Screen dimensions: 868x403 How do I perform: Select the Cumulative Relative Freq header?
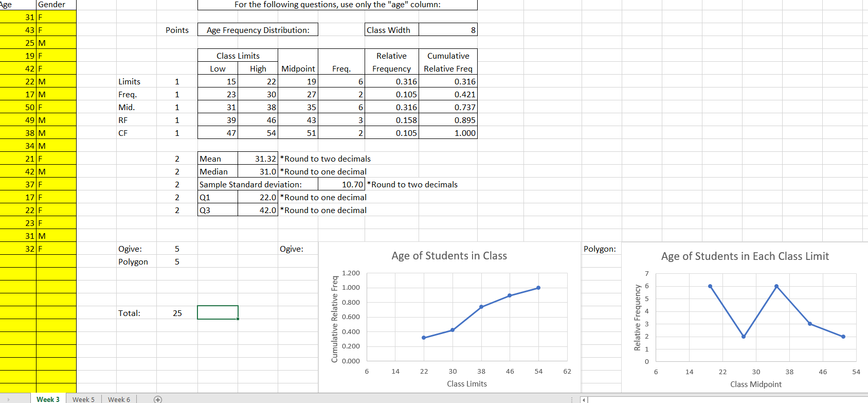[x=448, y=62]
